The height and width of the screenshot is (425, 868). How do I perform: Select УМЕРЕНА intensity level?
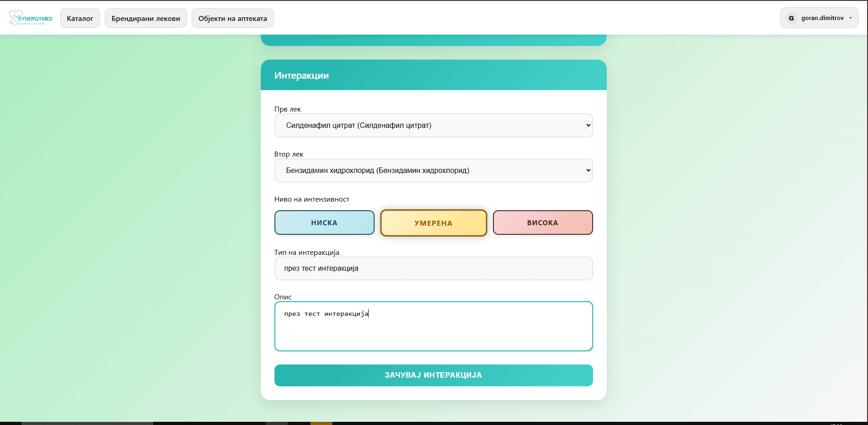tap(433, 223)
